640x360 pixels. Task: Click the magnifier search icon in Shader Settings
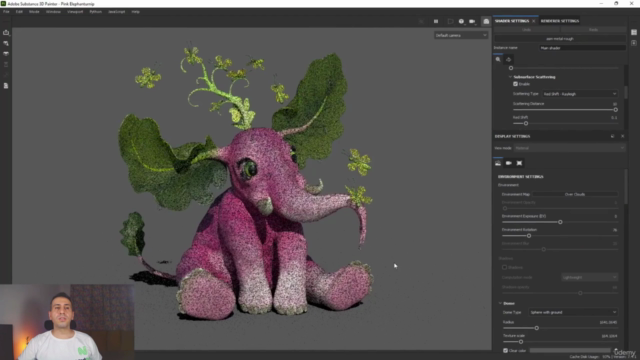tap(498, 60)
